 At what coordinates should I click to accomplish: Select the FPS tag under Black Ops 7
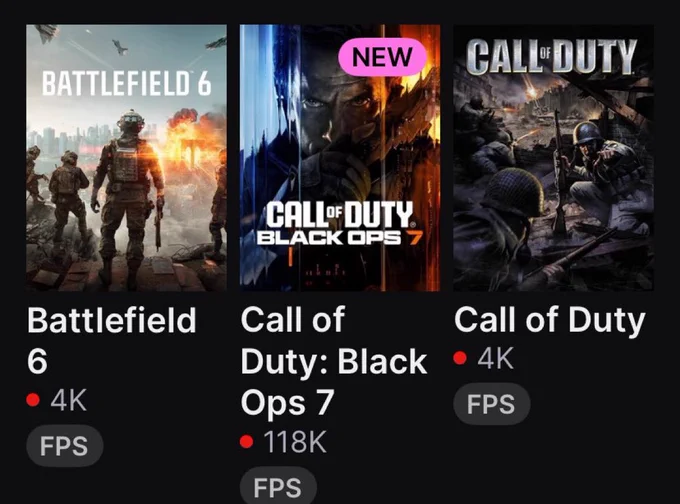tap(278, 487)
